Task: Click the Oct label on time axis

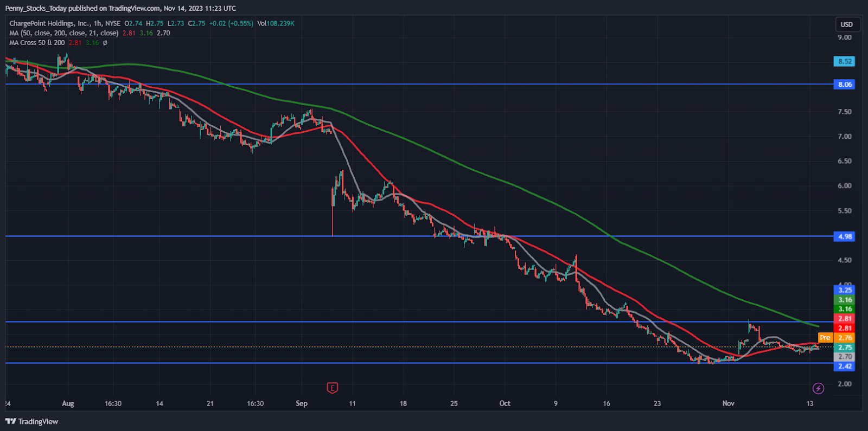Action: tap(505, 403)
